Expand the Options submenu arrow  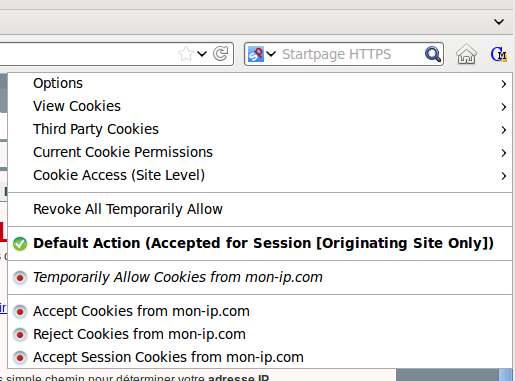pos(504,84)
